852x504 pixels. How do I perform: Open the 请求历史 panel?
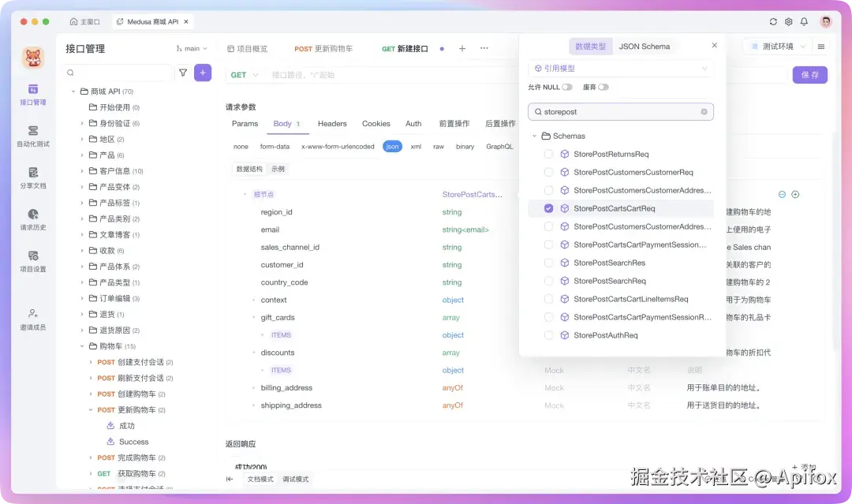pyautogui.click(x=30, y=221)
